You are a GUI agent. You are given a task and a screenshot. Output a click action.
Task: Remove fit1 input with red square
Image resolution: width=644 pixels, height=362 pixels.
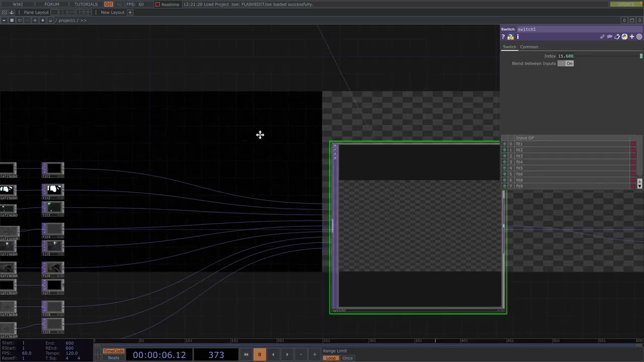(633, 144)
